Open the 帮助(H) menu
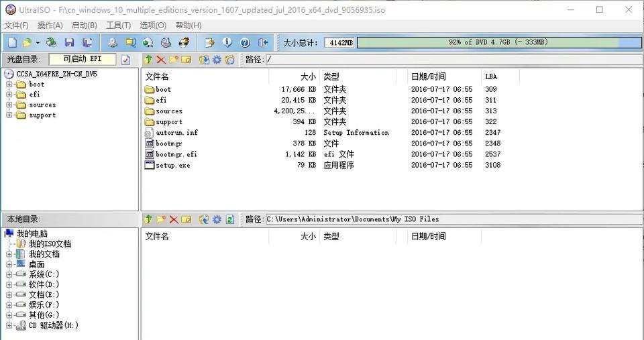This screenshot has width=644, height=340. coord(189,25)
